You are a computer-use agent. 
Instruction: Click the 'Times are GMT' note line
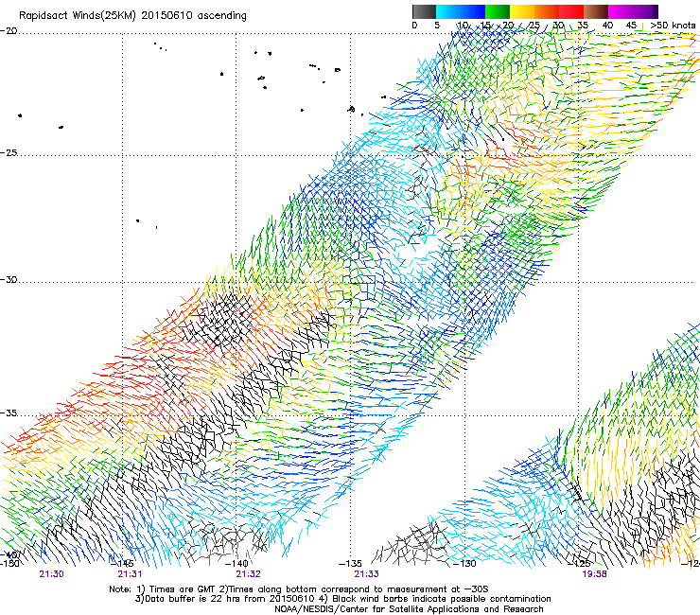(x=299, y=589)
